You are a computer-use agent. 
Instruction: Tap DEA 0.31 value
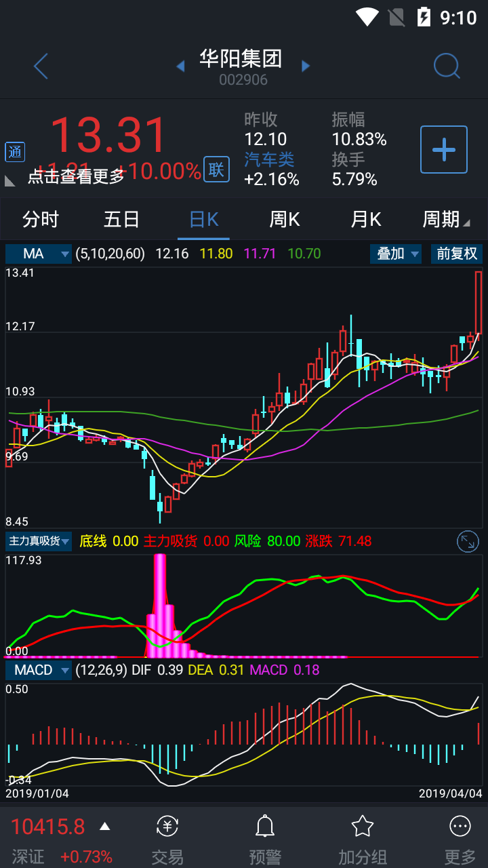pyautogui.click(x=217, y=670)
